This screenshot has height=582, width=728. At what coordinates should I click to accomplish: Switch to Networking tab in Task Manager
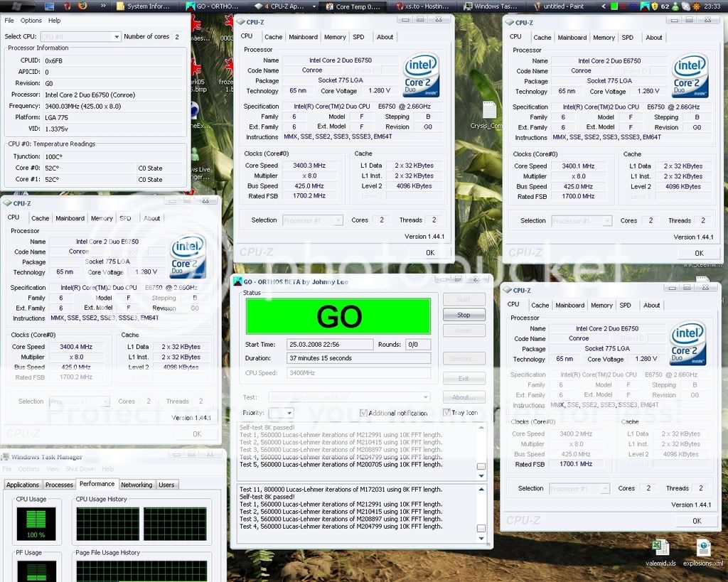136,485
